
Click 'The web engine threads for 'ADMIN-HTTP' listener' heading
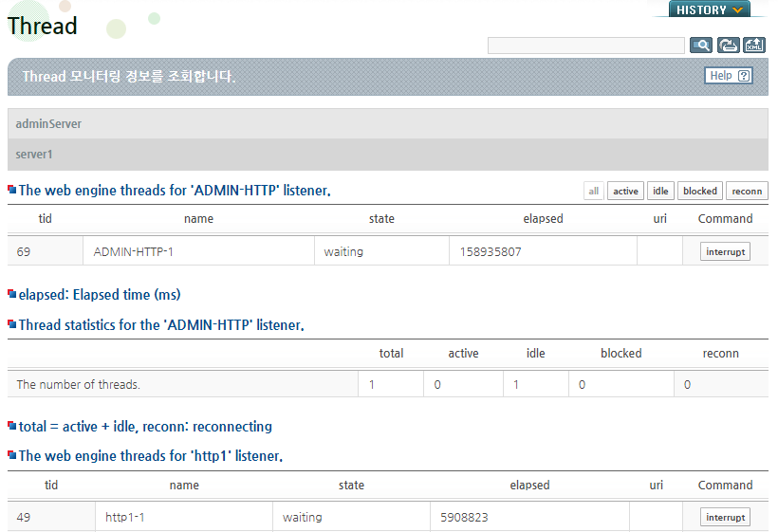coord(175,191)
